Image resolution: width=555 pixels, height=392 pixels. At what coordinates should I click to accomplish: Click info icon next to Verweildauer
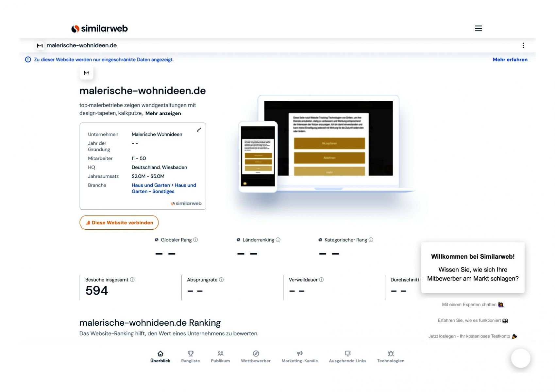coord(321,280)
